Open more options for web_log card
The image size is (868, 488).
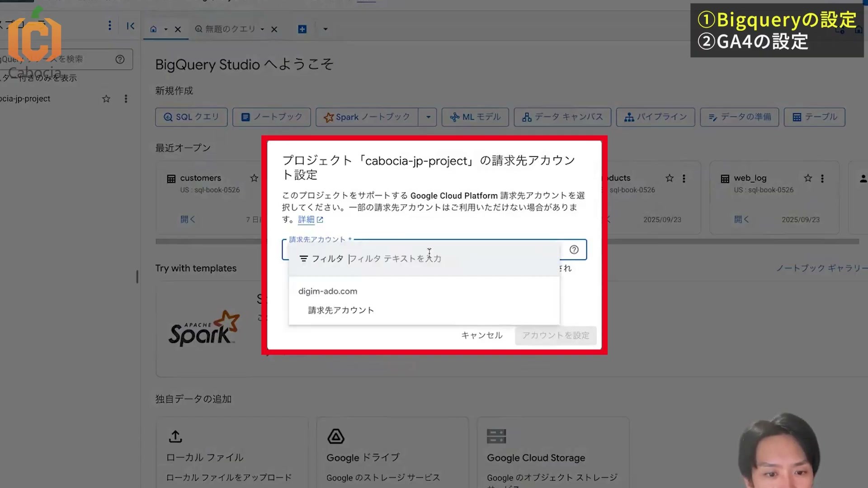[x=822, y=178]
